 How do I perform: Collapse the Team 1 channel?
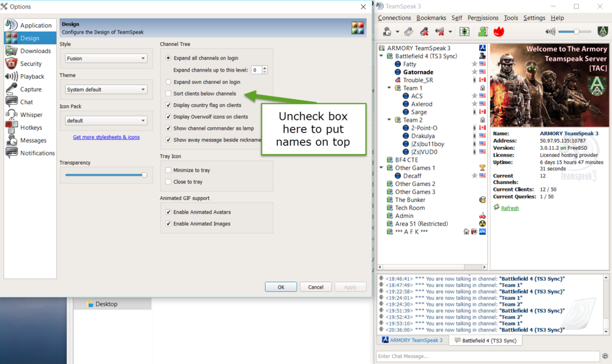389,87
